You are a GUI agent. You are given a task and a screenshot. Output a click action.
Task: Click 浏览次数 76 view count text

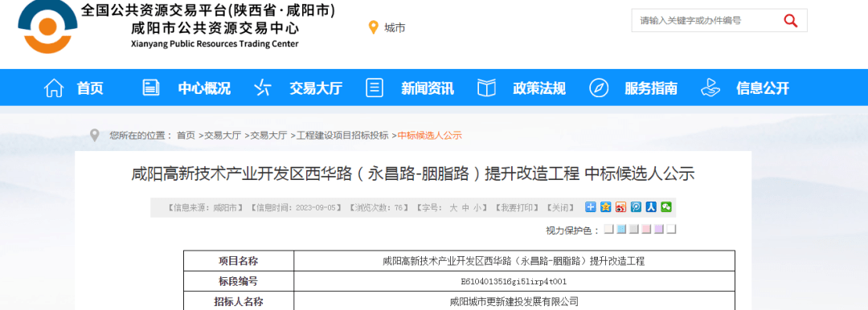pyautogui.click(x=379, y=207)
